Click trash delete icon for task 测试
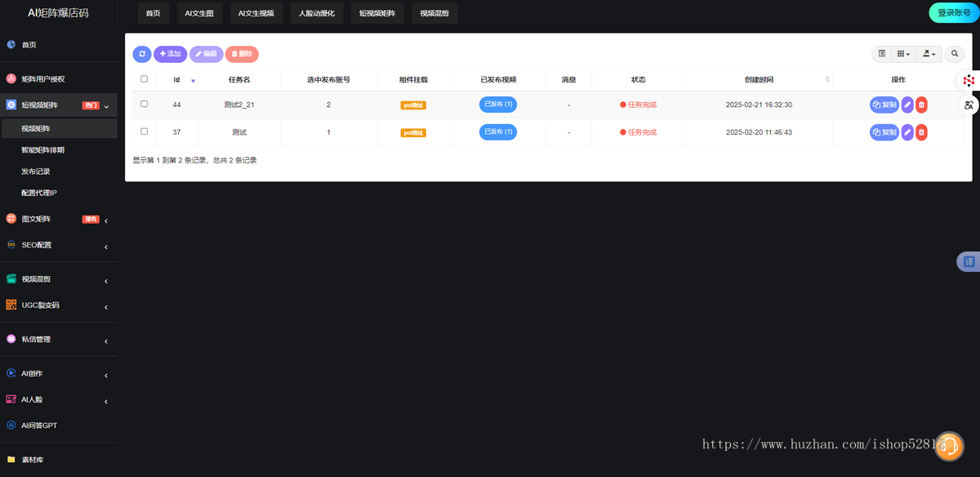This screenshot has width=980, height=477. [921, 132]
